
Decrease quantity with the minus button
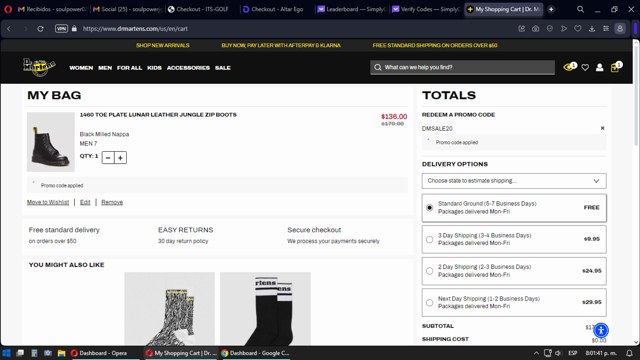[108, 158]
